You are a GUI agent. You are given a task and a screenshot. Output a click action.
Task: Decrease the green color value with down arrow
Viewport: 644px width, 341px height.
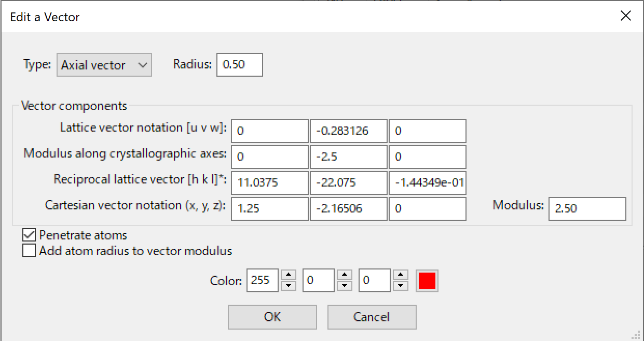[344, 286]
